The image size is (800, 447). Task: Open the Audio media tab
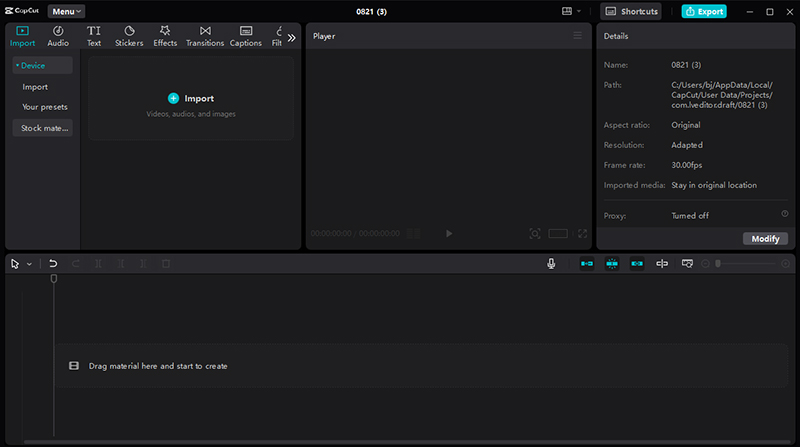click(58, 36)
